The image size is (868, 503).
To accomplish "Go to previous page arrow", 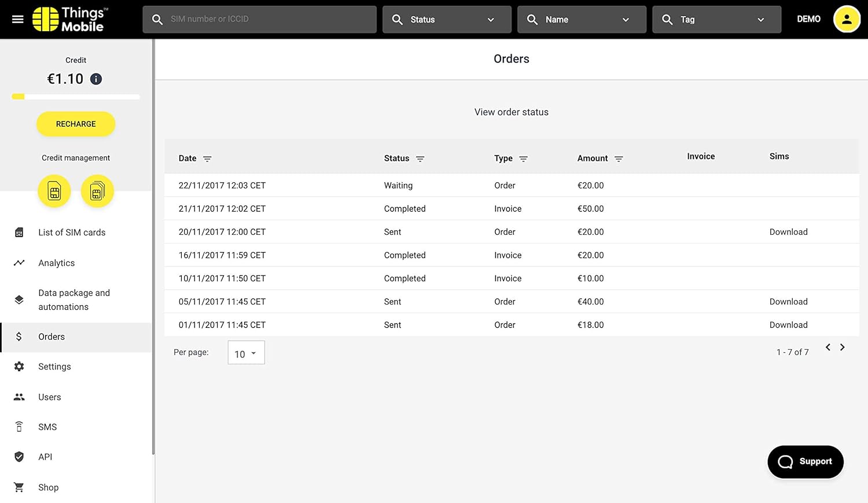I will (828, 347).
